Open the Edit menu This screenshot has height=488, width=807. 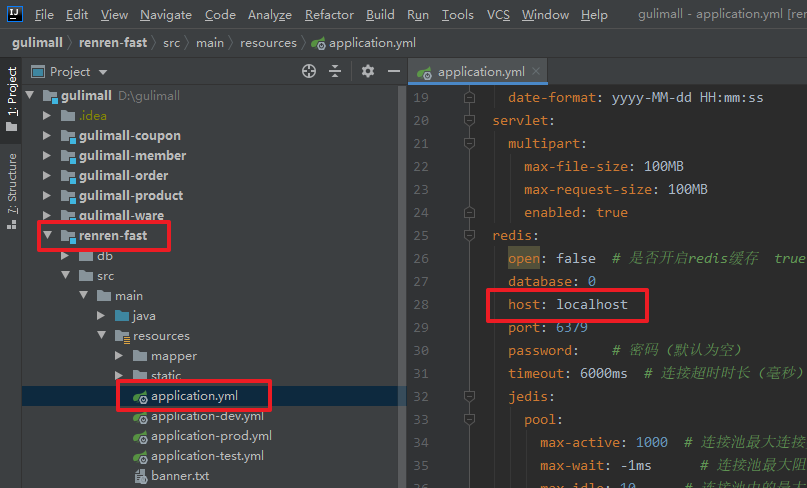(77, 15)
